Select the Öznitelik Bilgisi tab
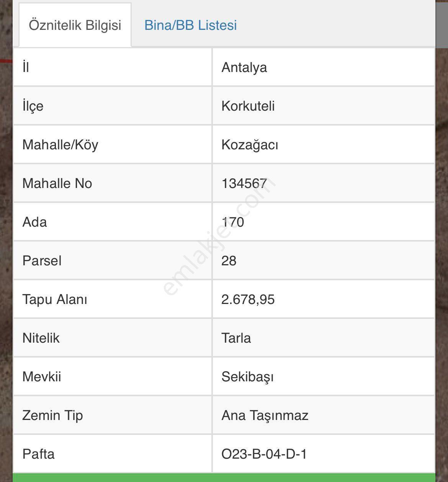 point(75,25)
